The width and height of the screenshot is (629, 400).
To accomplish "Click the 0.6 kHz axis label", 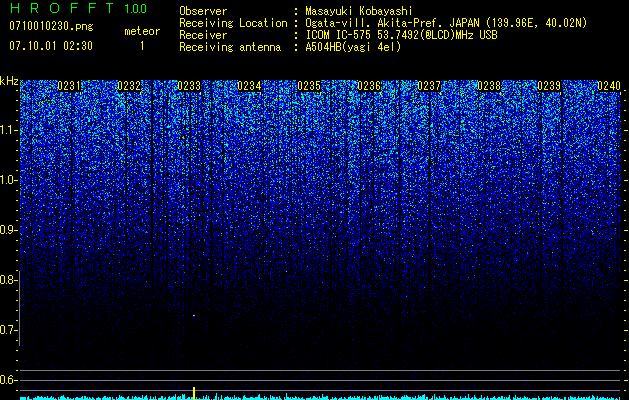I will tap(8, 380).
